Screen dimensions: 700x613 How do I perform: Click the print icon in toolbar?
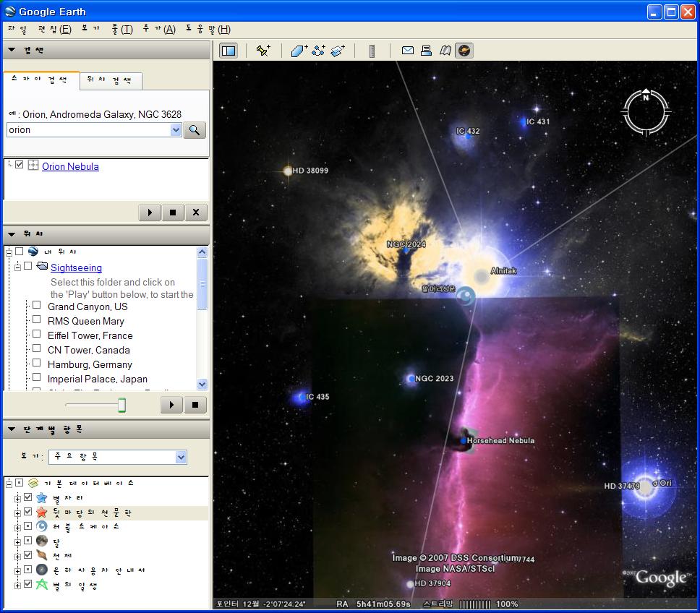tap(427, 51)
